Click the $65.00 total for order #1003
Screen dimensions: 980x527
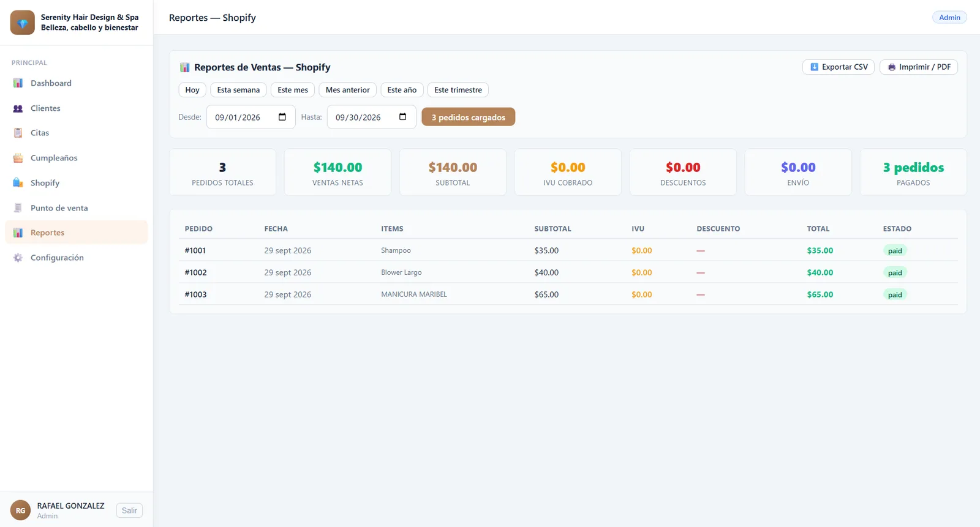coord(820,294)
